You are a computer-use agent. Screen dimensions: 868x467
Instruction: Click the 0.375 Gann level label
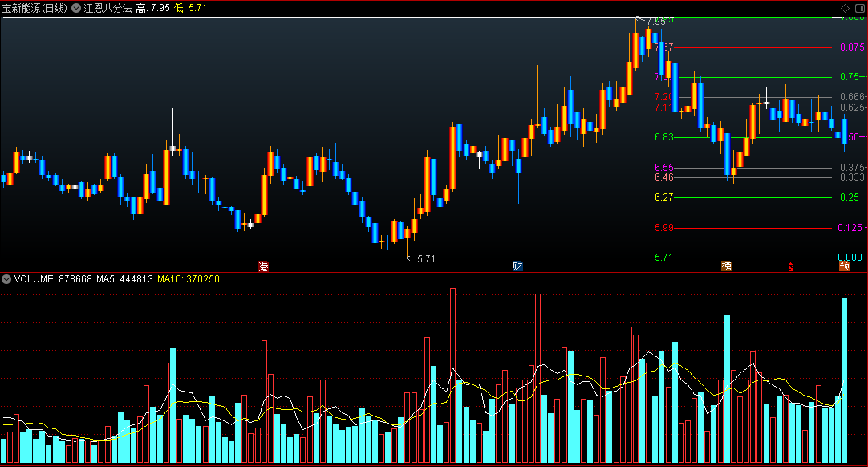(853, 167)
